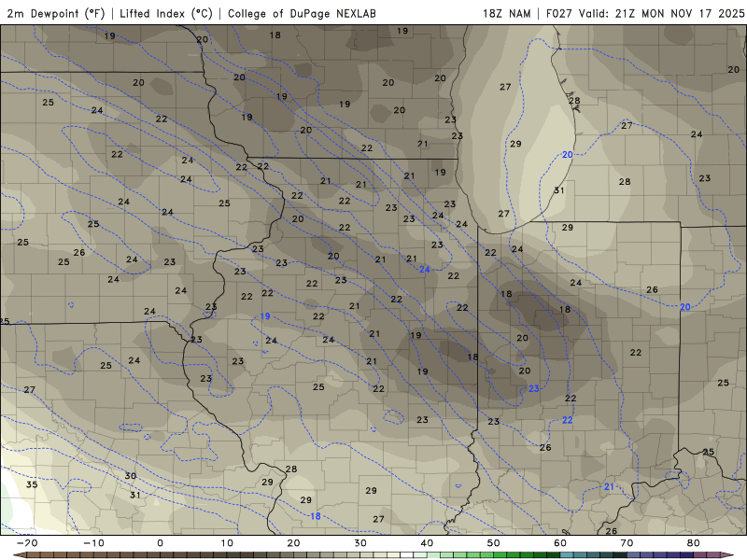Click the blue "20" contour label on Lake Michigan's eastern shore
This screenshot has width=747, height=560.
(x=568, y=155)
